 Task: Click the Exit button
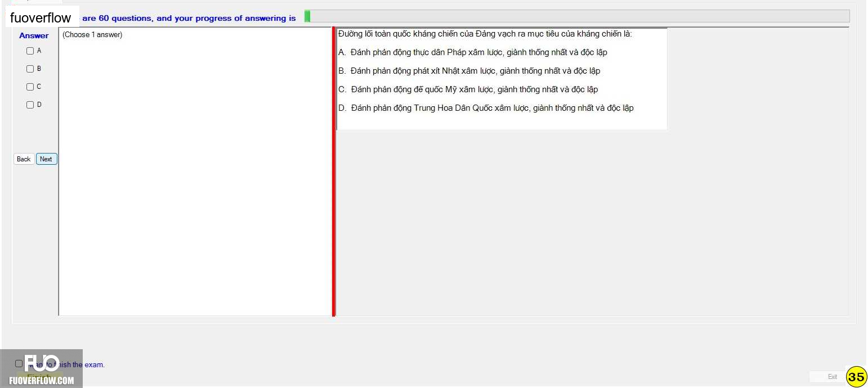pyautogui.click(x=832, y=377)
